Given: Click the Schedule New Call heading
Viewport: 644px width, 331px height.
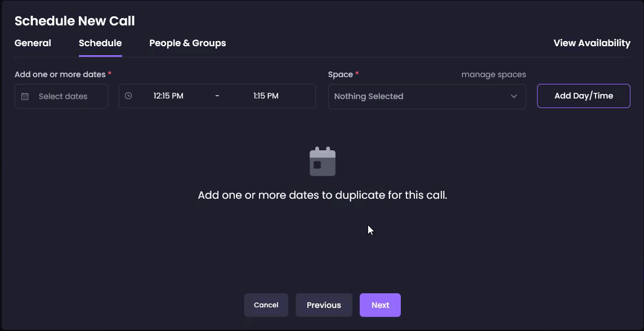Looking at the screenshot, I should (x=74, y=21).
